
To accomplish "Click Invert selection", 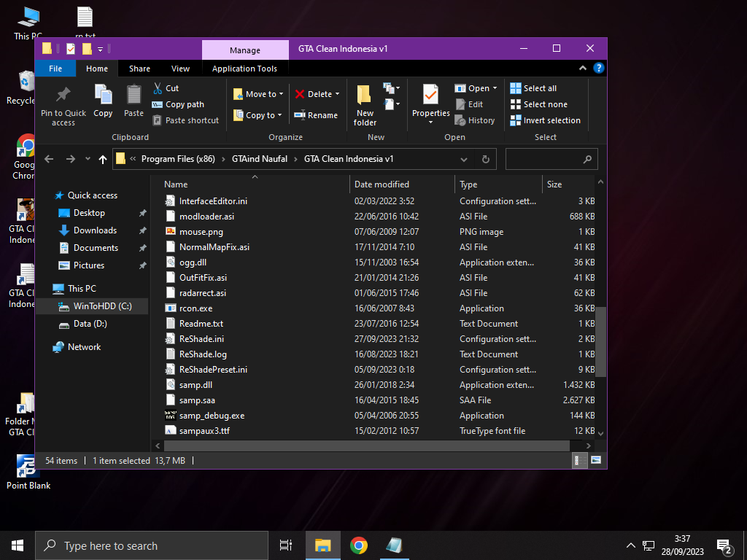I will pos(546,120).
